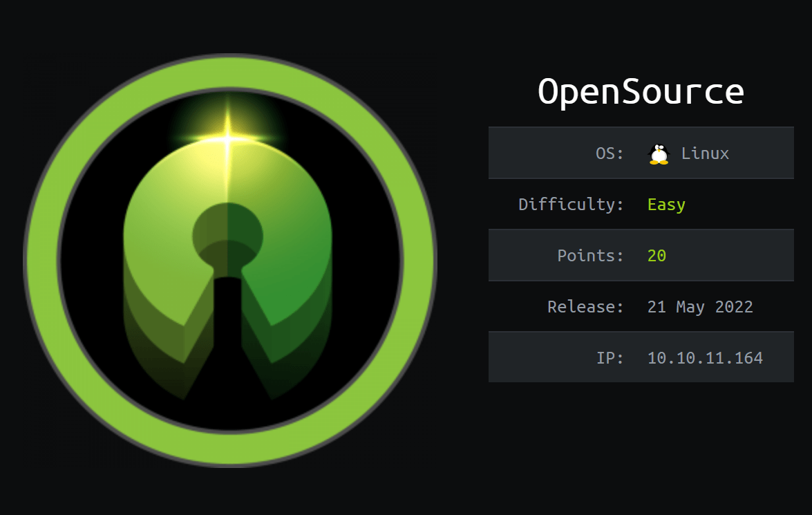Click the Easy difficulty value
The height and width of the screenshot is (515, 812).
click(x=666, y=205)
